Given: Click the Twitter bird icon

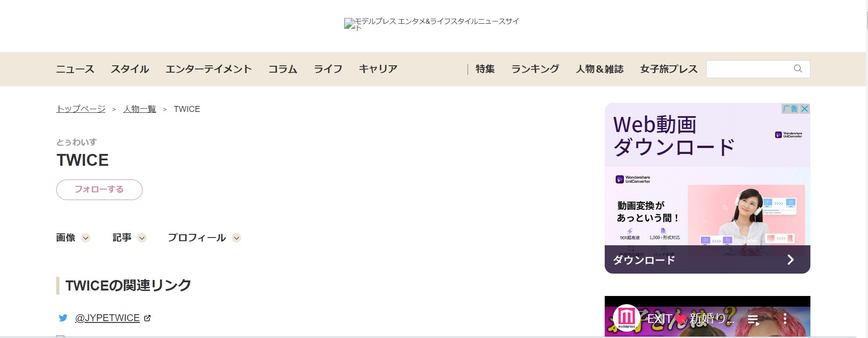Looking at the screenshot, I should click(63, 318).
